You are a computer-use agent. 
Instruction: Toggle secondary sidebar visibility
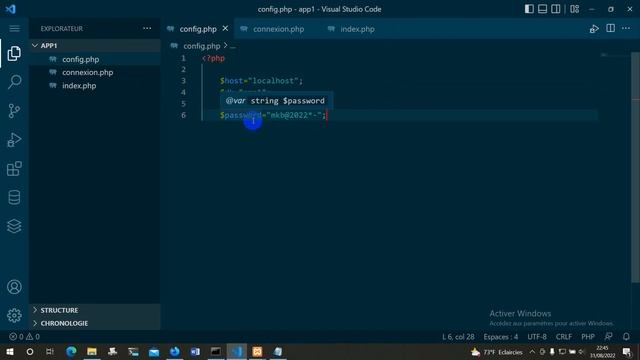point(556,9)
